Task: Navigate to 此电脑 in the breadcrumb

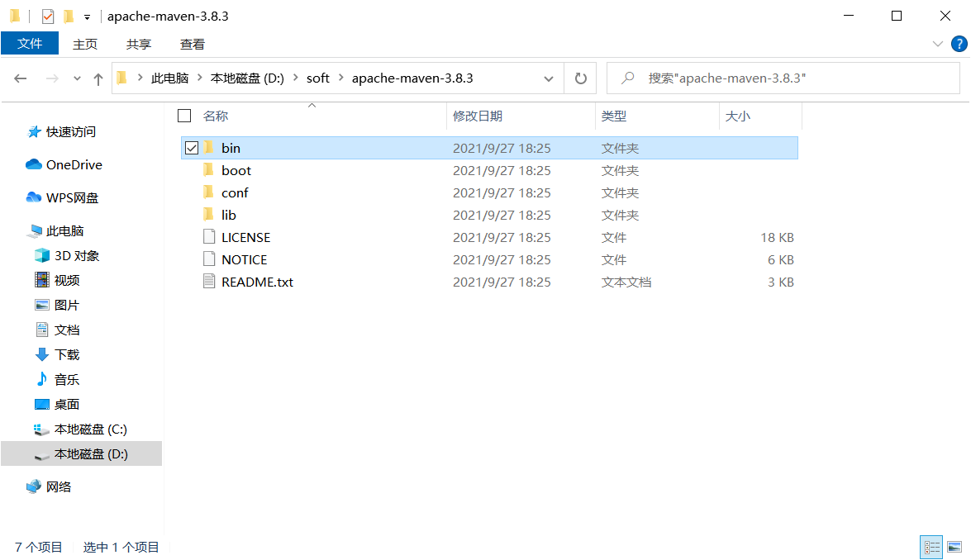Action: click(x=169, y=78)
